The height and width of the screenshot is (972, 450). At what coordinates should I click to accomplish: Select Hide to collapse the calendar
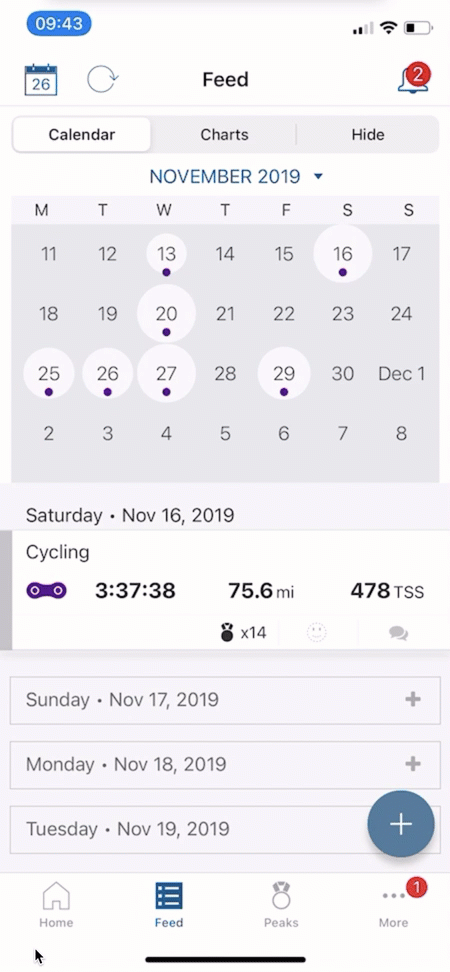click(368, 135)
